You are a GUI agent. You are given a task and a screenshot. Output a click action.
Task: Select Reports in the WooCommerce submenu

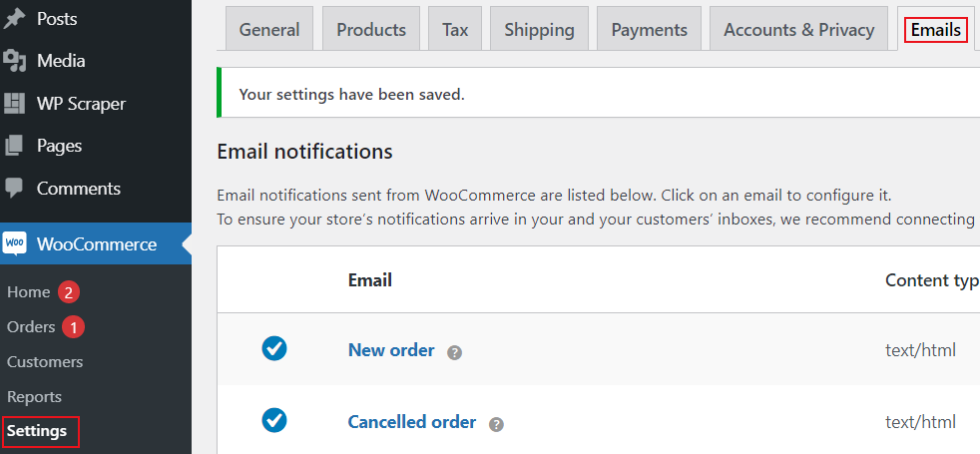[x=34, y=396]
